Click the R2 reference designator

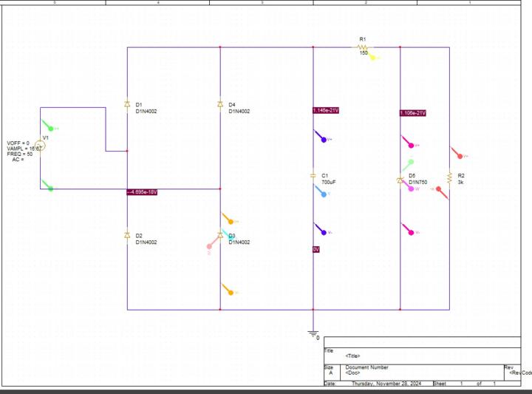(x=461, y=175)
